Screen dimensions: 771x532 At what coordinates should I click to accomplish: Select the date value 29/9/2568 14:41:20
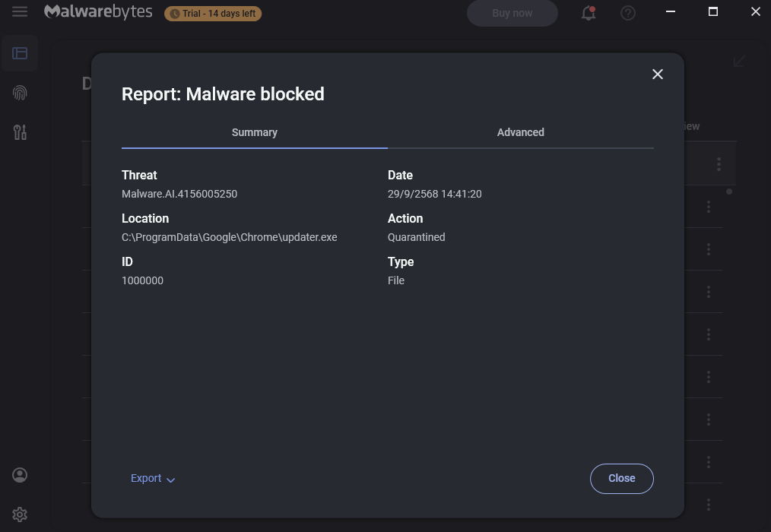(435, 194)
